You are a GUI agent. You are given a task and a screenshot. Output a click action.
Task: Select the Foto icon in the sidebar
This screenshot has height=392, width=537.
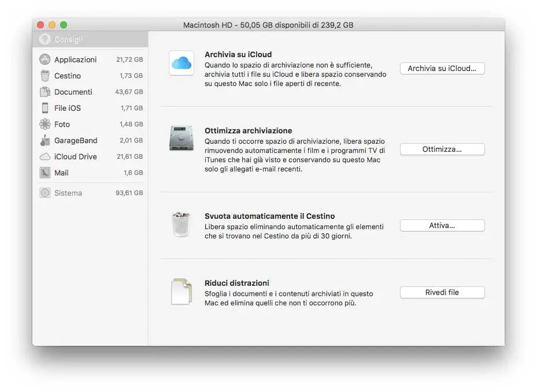pos(45,124)
